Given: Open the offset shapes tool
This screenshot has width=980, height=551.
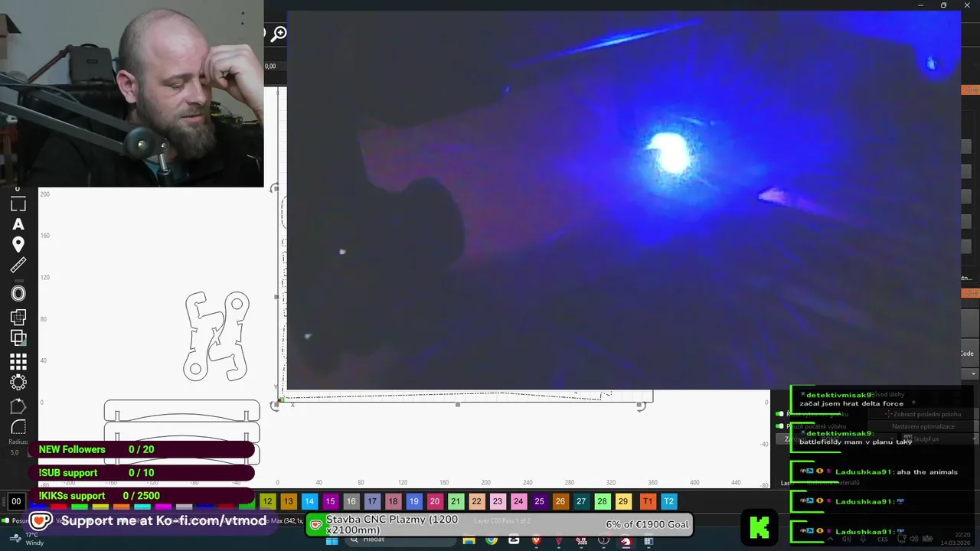Looking at the screenshot, I should (x=18, y=293).
